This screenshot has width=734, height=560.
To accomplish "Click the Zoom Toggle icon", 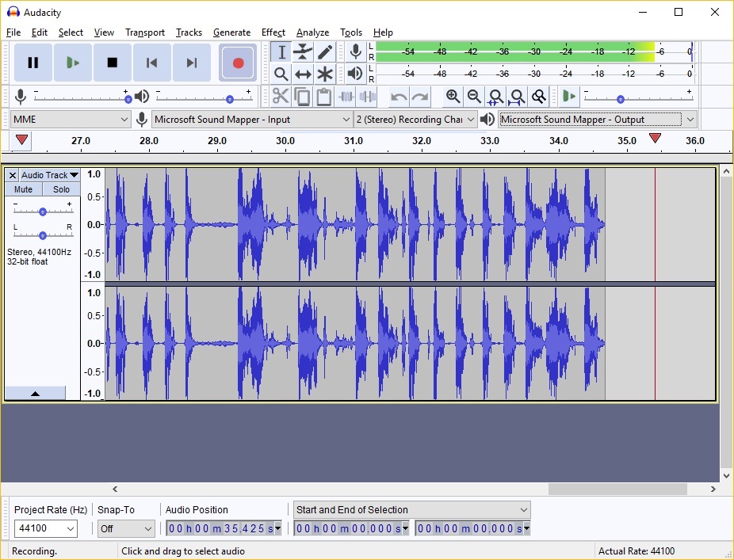I will coord(539,97).
